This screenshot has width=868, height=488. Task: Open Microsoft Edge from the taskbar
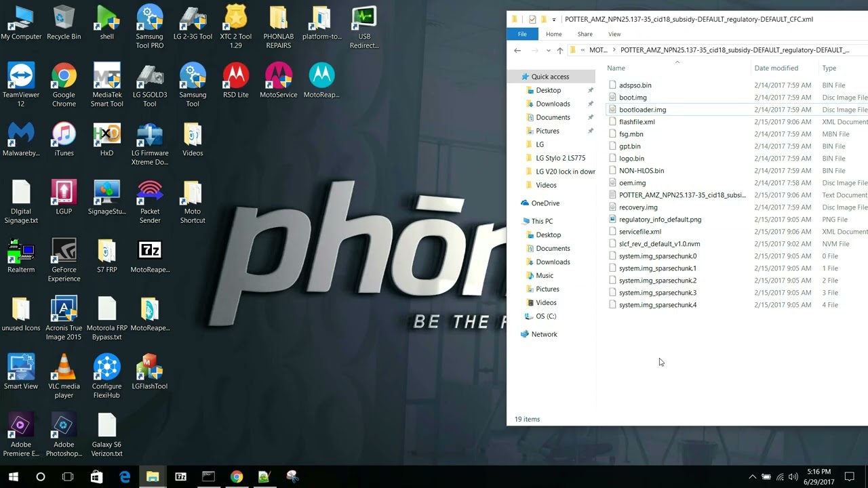click(125, 476)
